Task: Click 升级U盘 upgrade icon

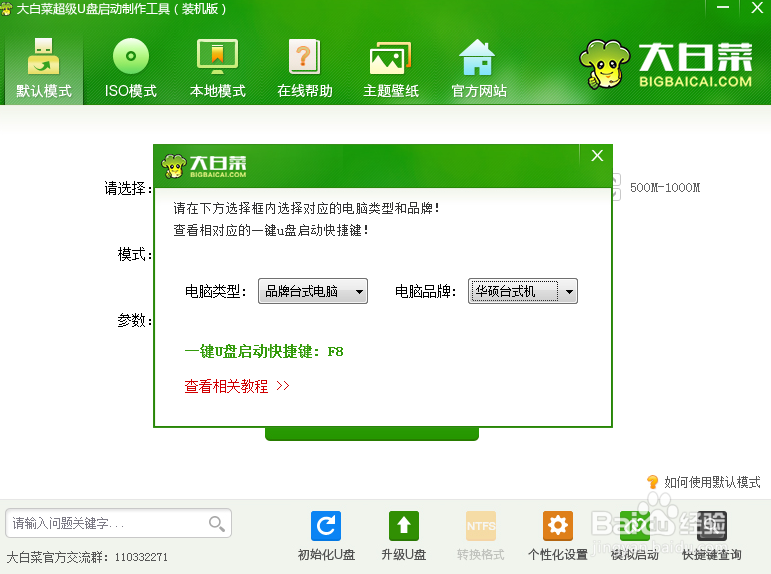Action: (404, 536)
